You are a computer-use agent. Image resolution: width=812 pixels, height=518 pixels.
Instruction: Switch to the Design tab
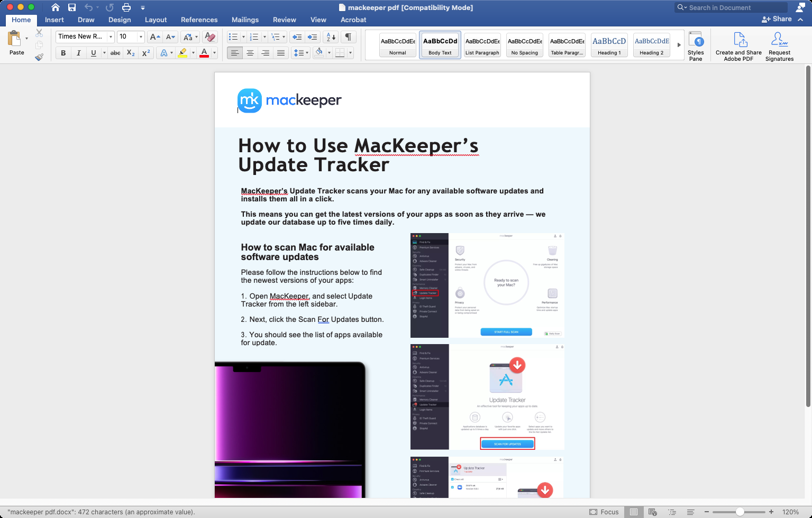[120, 20]
